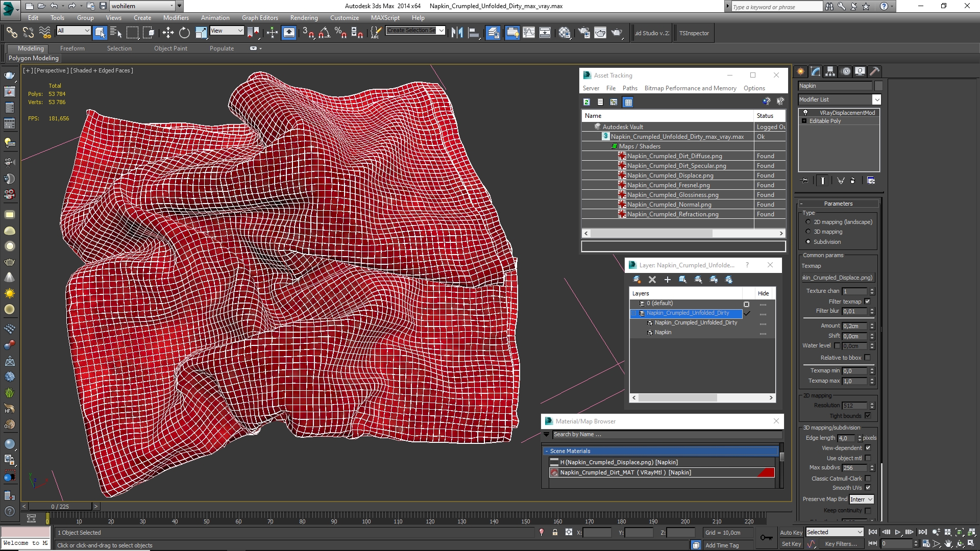Viewport: 980px width, 551px height.
Task: Open Select by Name dialog
Action: (116, 33)
